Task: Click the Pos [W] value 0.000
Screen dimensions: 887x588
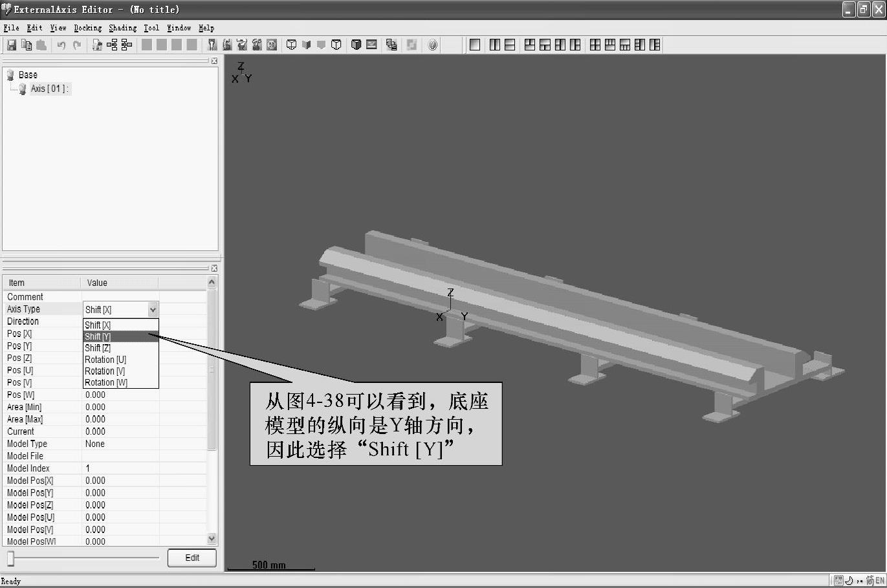Action: click(x=95, y=395)
